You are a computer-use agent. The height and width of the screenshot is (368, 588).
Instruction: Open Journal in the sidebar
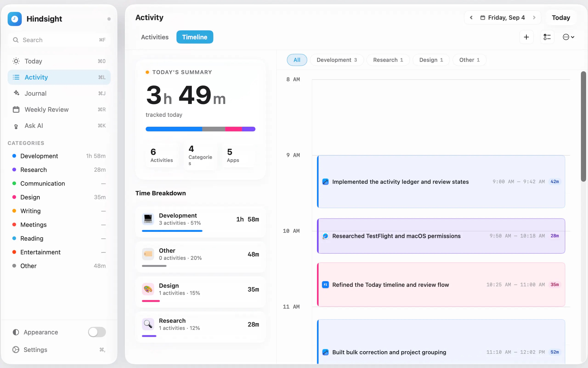(59, 93)
